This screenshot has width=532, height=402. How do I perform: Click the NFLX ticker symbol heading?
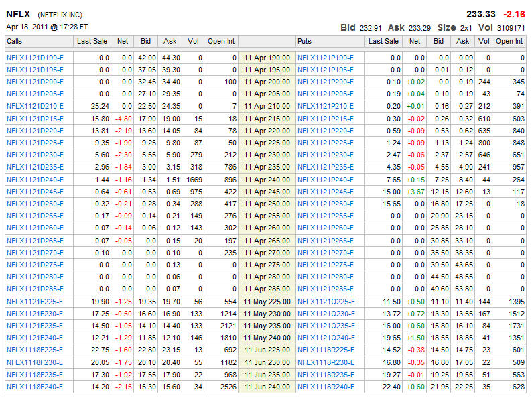pyautogui.click(x=19, y=14)
